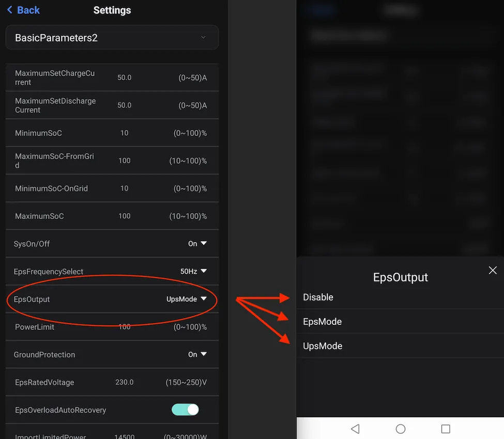Click the MinimumSoC-OnGrid label

51,188
